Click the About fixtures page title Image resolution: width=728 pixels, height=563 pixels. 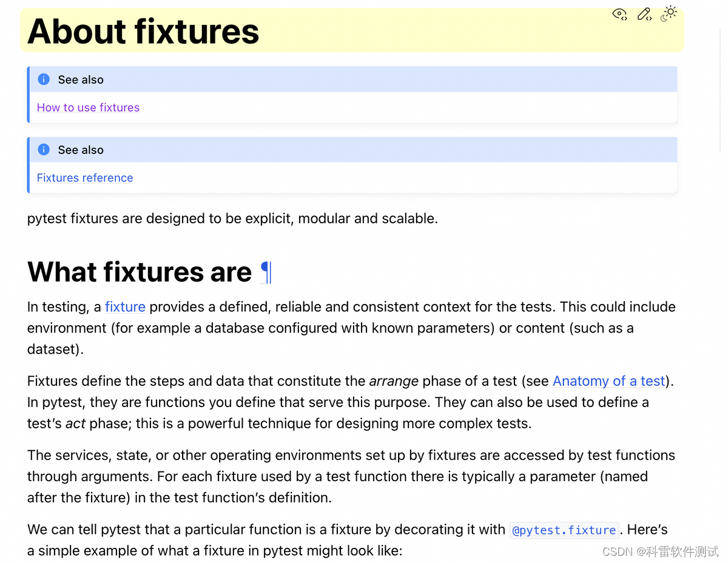pos(143,32)
